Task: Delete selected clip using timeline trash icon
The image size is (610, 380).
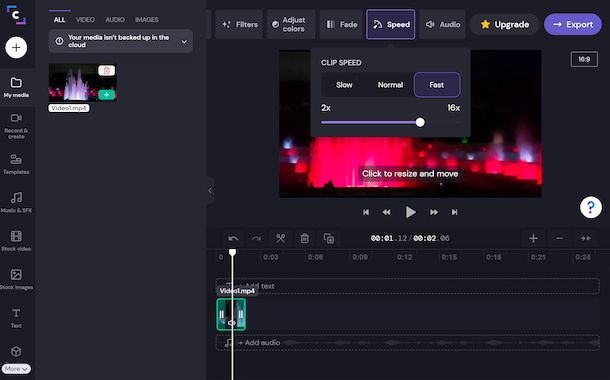Action: 305,238
